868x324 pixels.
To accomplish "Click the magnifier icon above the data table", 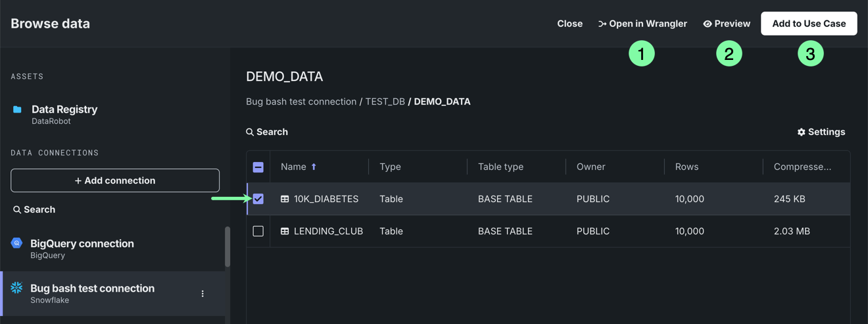I will [250, 132].
